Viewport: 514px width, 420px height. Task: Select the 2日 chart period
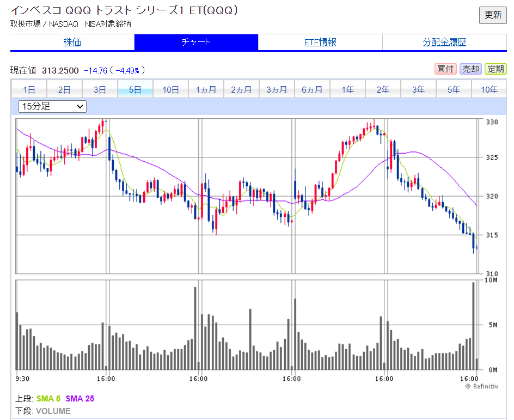[65, 89]
